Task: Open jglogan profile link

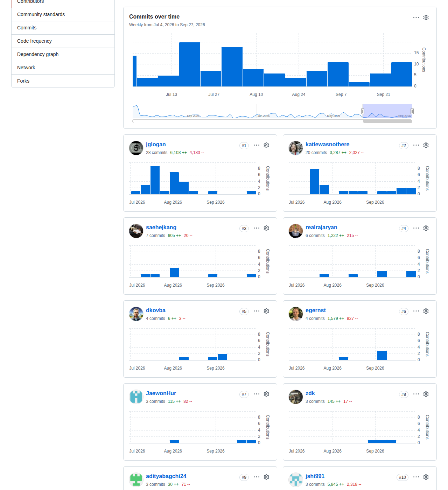Action: (x=156, y=145)
